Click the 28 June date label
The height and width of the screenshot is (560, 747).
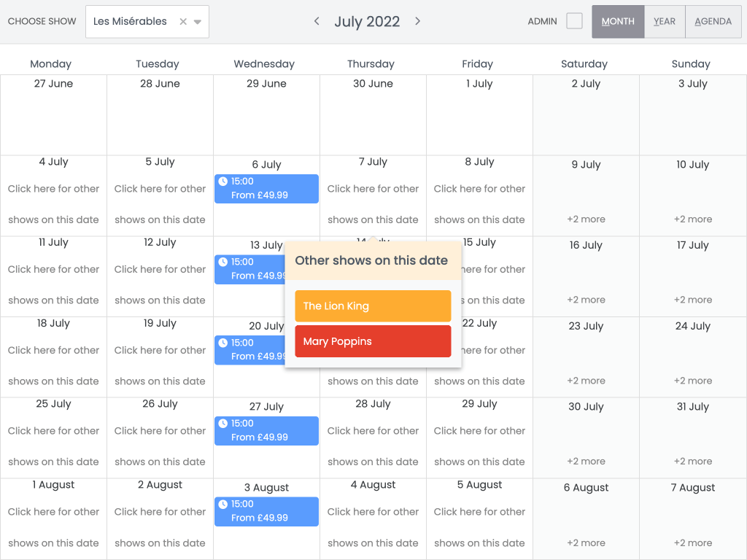[x=160, y=83]
